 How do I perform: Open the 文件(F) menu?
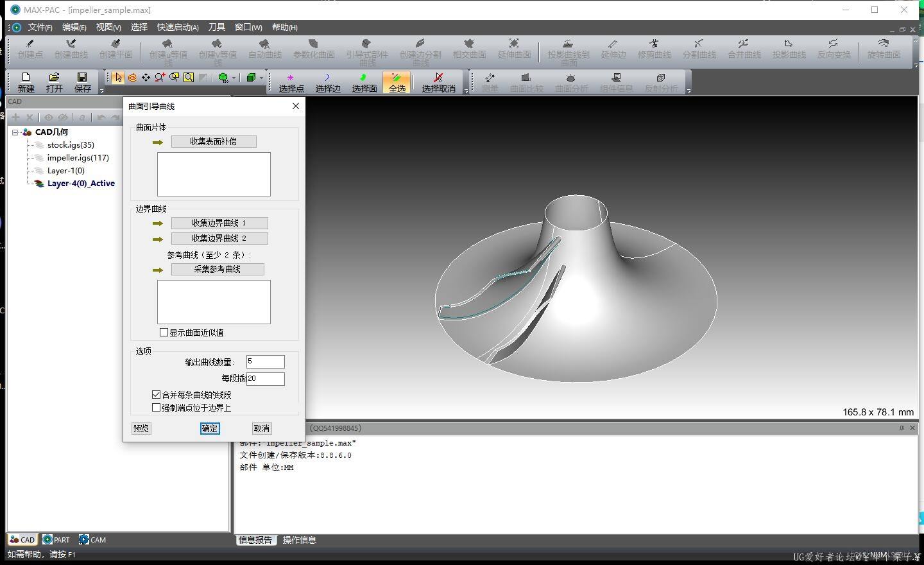pos(40,27)
